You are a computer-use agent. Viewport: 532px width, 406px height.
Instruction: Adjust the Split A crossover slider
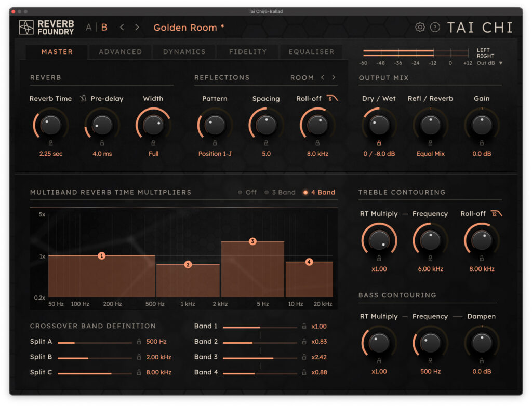pos(95,343)
